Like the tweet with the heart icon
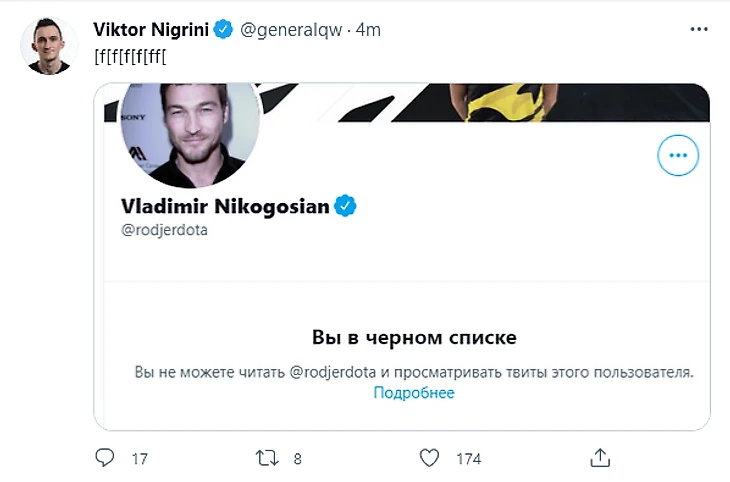The width and height of the screenshot is (730, 482). [429, 458]
